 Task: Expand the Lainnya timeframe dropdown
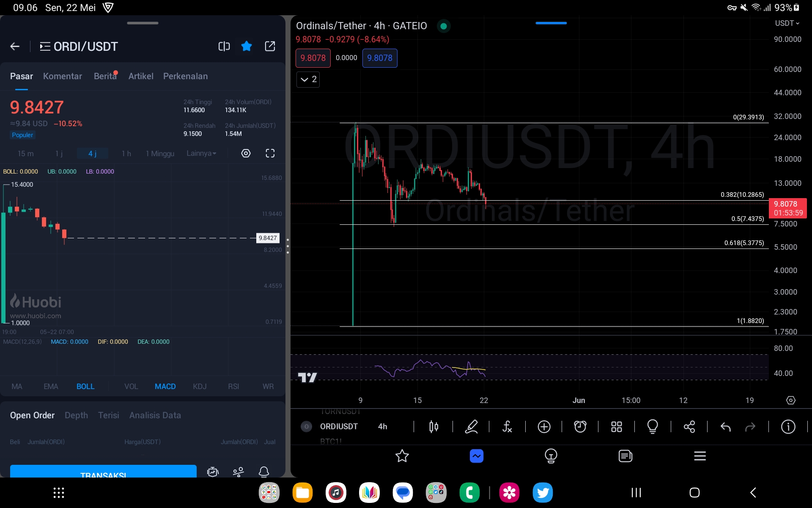point(201,153)
